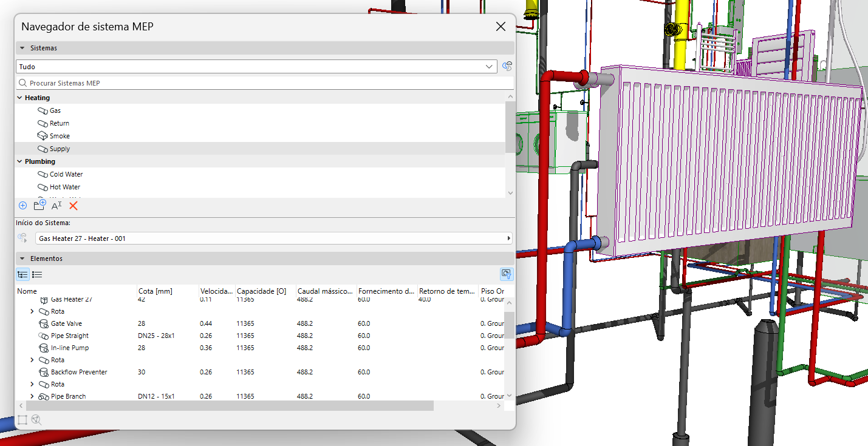
Task: Click the In-line Pump row icon
Action: 43,348
